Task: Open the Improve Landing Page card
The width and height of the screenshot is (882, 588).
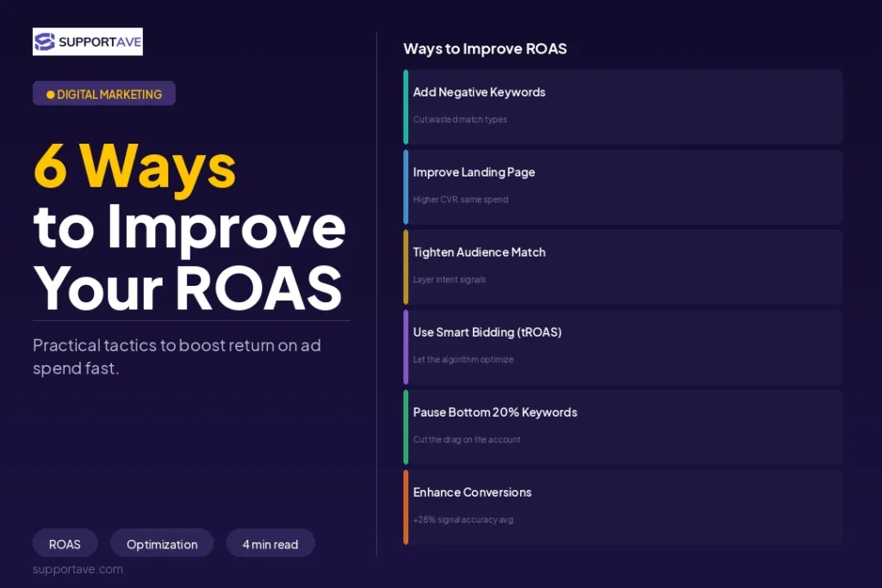Action: pyautogui.click(x=623, y=187)
